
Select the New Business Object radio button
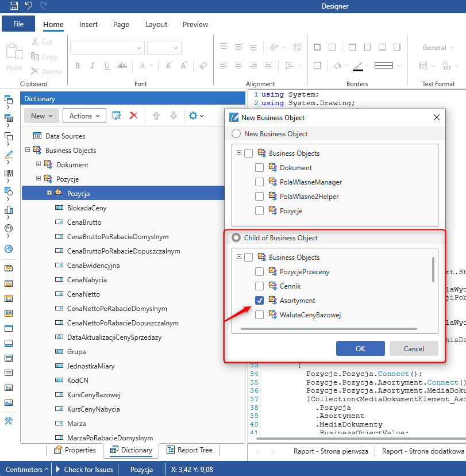[236, 133]
